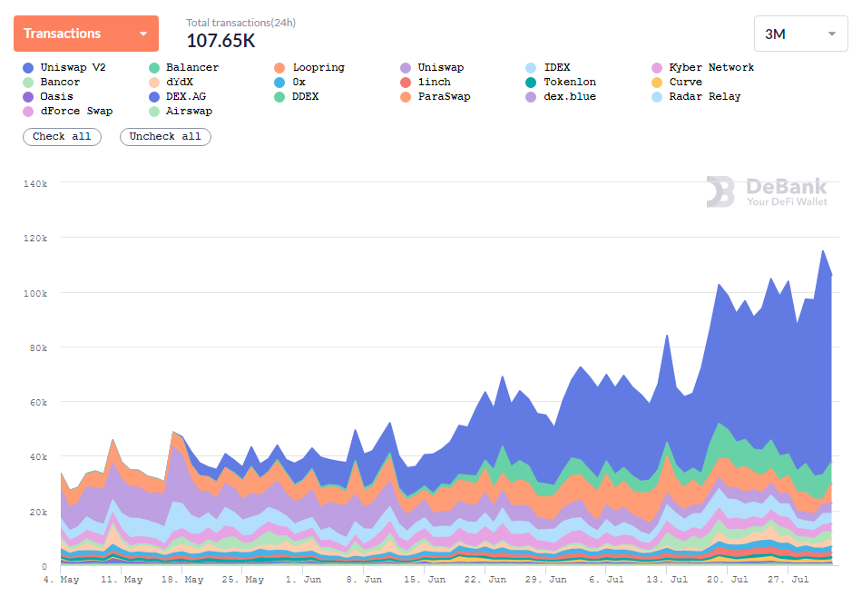
Task: Click the "Total transactions(24h)" label
Action: pos(240,23)
